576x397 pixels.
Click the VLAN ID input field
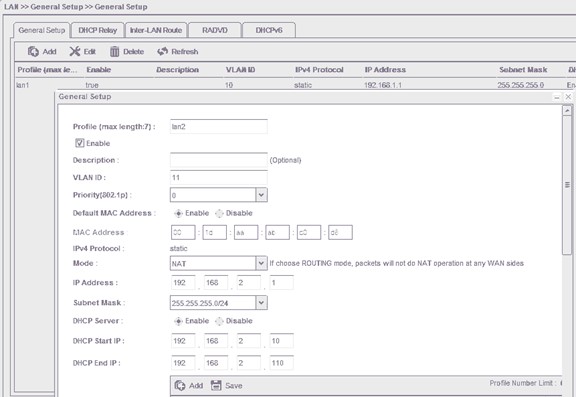(x=219, y=177)
